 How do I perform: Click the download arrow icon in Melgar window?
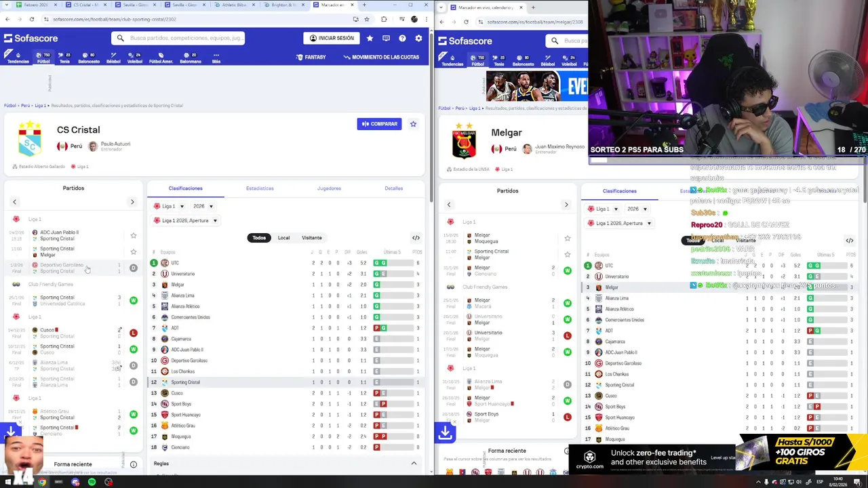[x=445, y=432]
